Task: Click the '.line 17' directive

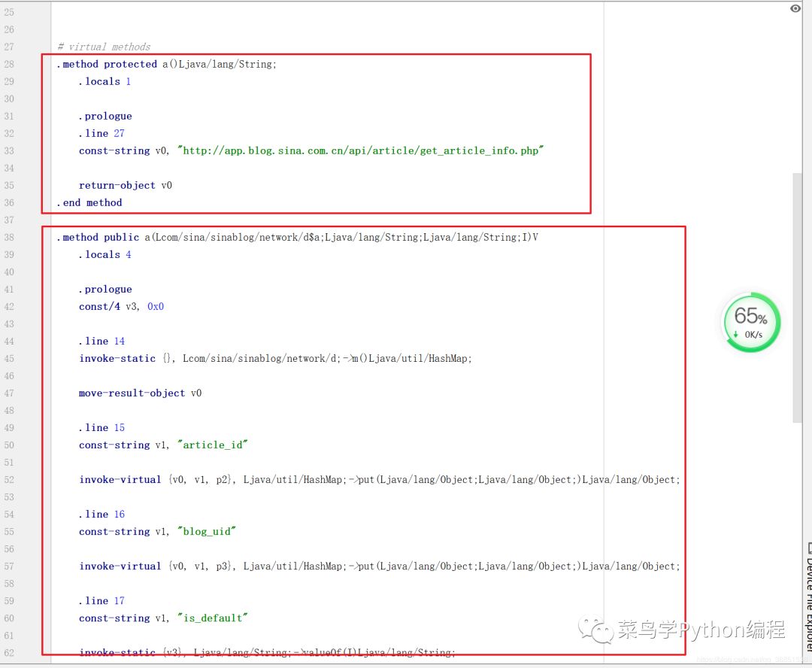Action: [x=101, y=600]
